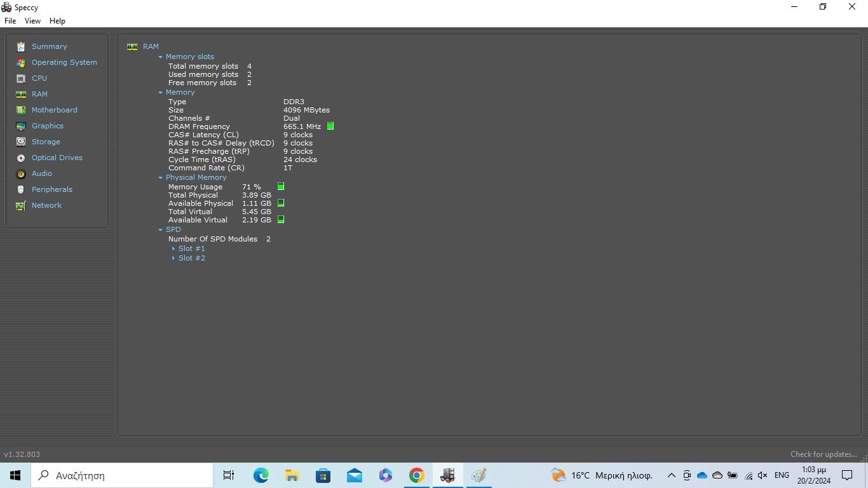Select the Cycle Time 24 clocks value

pos(300,159)
